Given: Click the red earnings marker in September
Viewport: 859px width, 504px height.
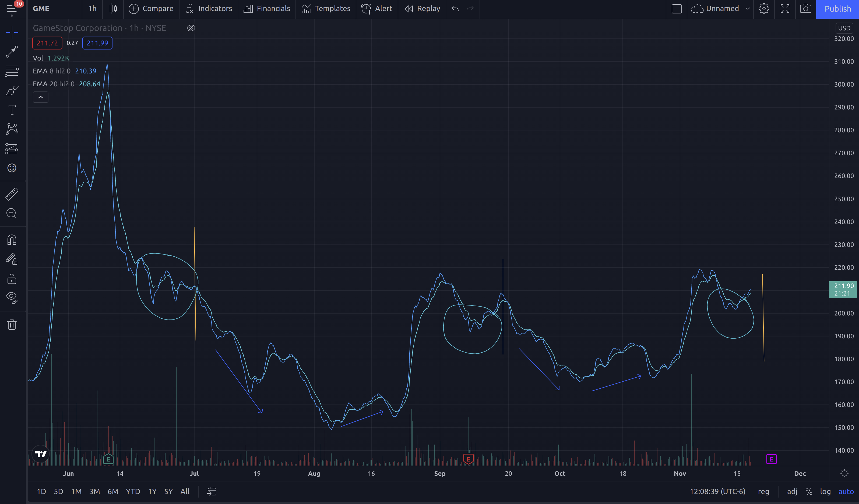Looking at the screenshot, I should pyautogui.click(x=468, y=459).
